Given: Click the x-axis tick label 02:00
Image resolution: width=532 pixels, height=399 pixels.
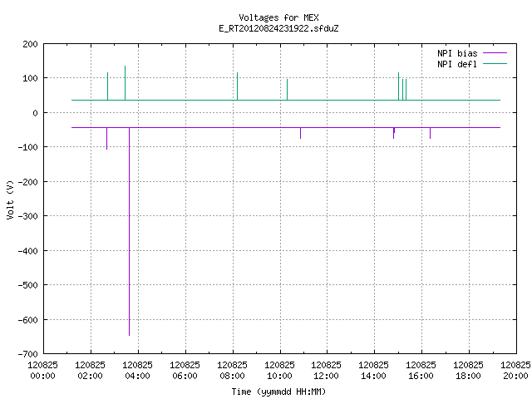Looking at the screenshot, I should [x=91, y=376].
